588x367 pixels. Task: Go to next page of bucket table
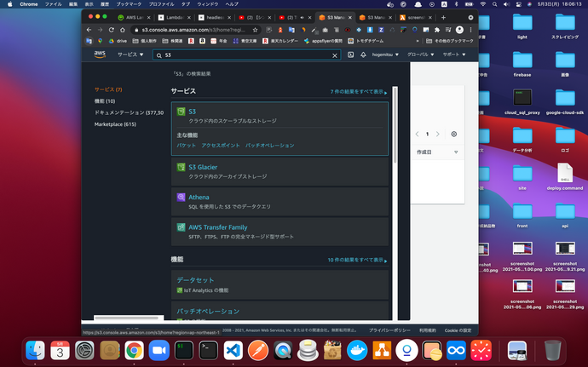438,135
